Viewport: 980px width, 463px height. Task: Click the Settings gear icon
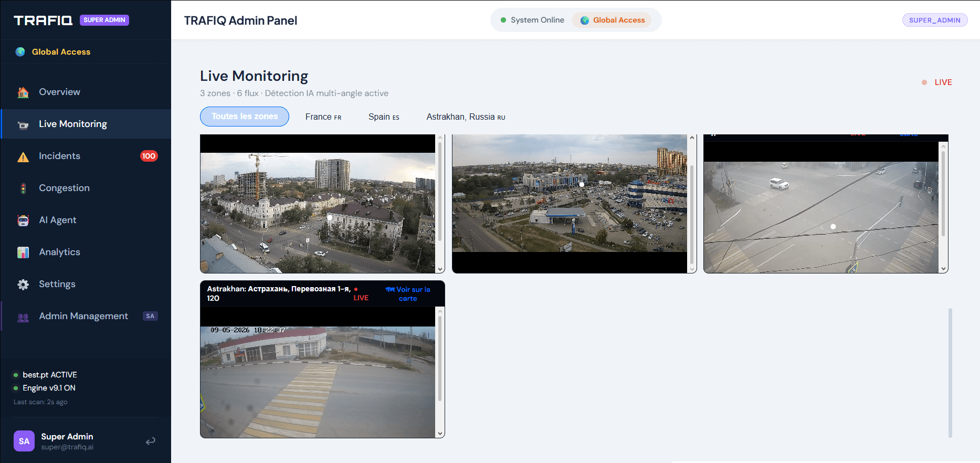coord(23,285)
